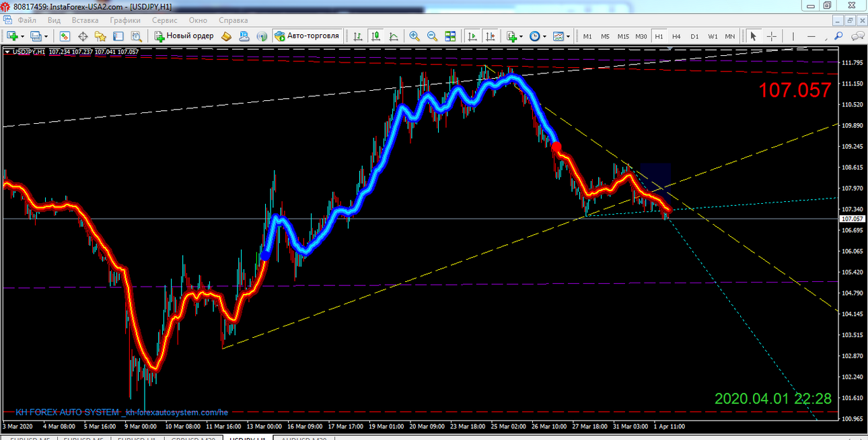This screenshot has height=440, width=868.
Task: Select the horizontal line drawing tool
Action: pyautogui.click(x=811, y=36)
